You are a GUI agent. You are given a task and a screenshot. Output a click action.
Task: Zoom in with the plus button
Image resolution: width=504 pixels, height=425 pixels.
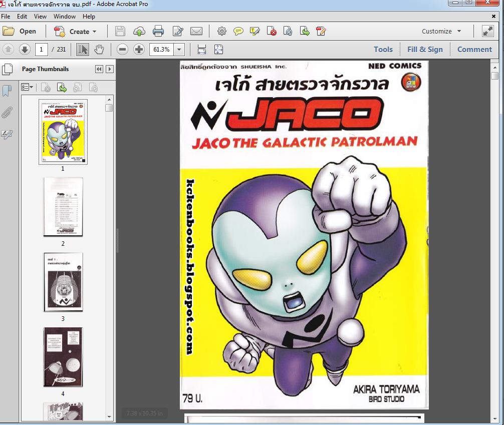click(x=139, y=50)
